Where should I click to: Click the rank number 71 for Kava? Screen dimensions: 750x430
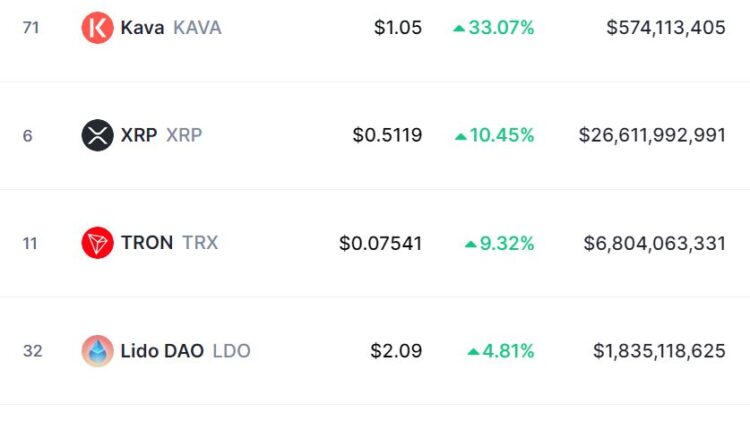pyautogui.click(x=31, y=28)
